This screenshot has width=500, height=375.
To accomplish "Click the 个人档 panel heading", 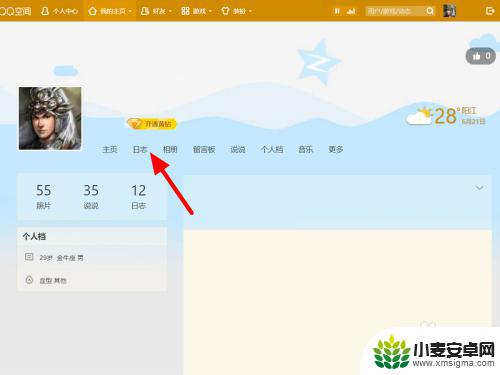I will tap(34, 236).
